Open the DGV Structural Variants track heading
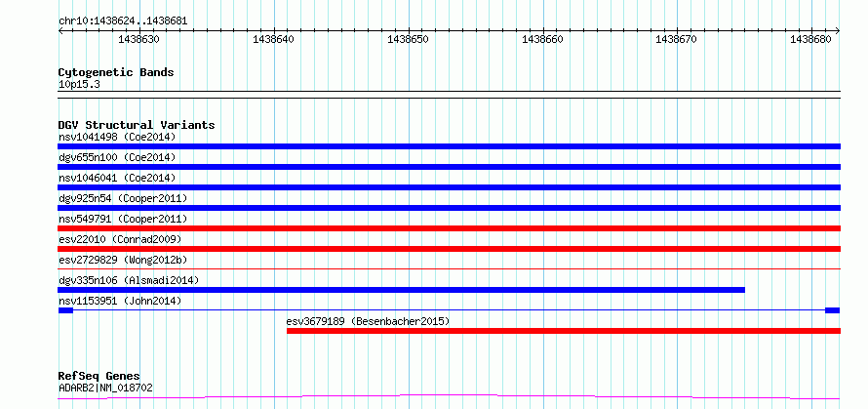Screen dimensions: 868x409 point(137,125)
